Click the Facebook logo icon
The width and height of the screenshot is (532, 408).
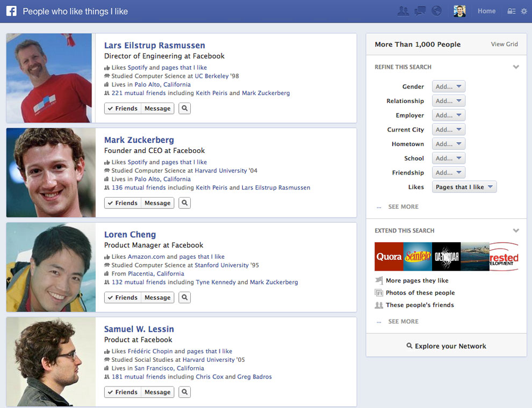(x=11, y=11)
